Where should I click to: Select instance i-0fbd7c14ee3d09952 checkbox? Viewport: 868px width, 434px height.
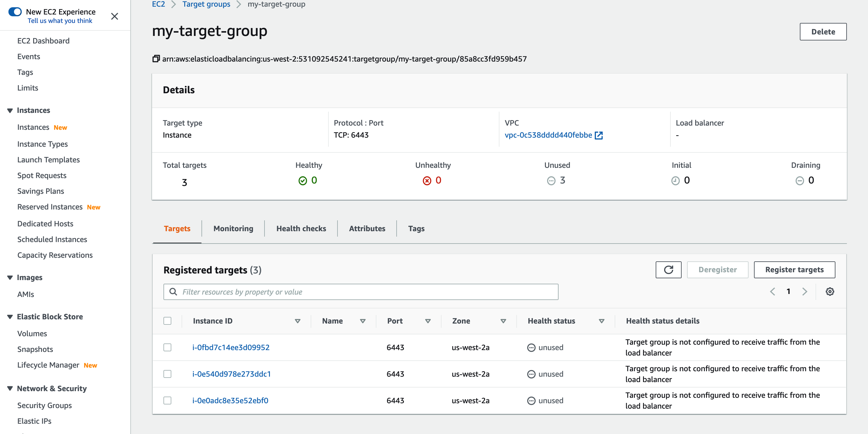(167, 348)
